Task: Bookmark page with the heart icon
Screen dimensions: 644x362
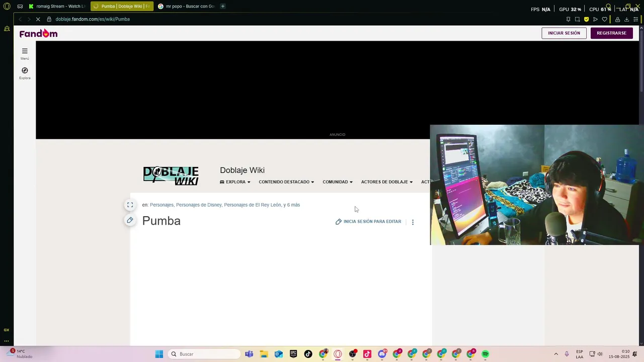Action: pyautogui.click(x=604, y=19)
